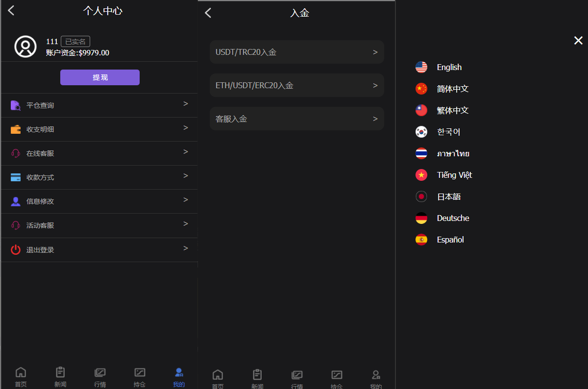This screenshot has width=588, height=389.
Task: Click the 活动客服 headset icon
Action: click(16, 225)
